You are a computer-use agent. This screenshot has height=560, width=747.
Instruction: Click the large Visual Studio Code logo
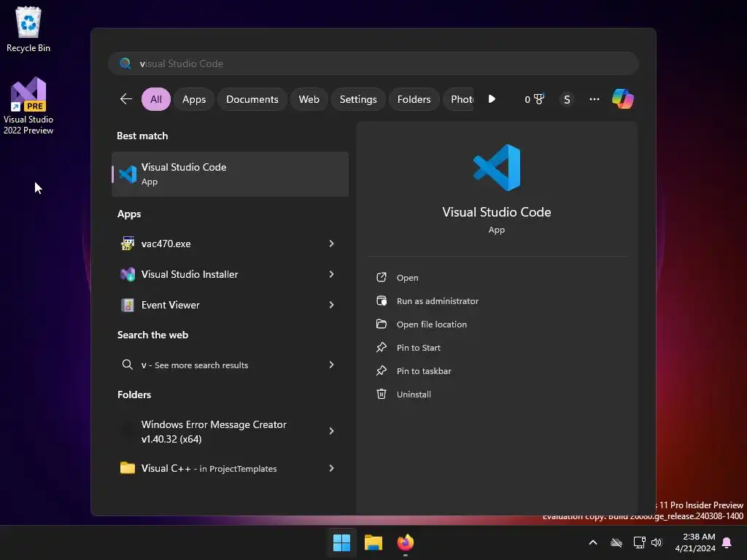496,168
